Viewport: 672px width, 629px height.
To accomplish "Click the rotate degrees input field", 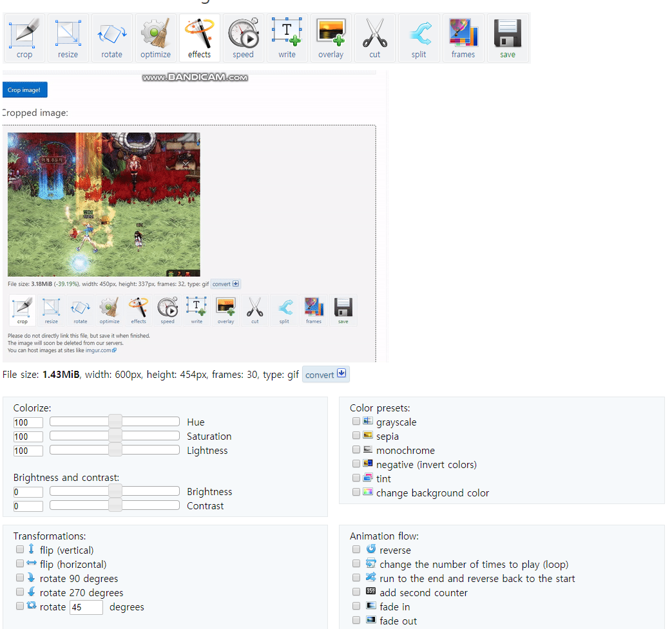I will pos(86,607).
